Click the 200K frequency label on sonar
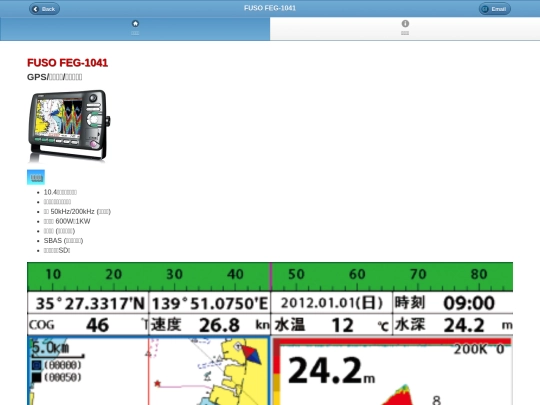The height and width of the screenshot is (405, 540). click(x=470, y=349)
